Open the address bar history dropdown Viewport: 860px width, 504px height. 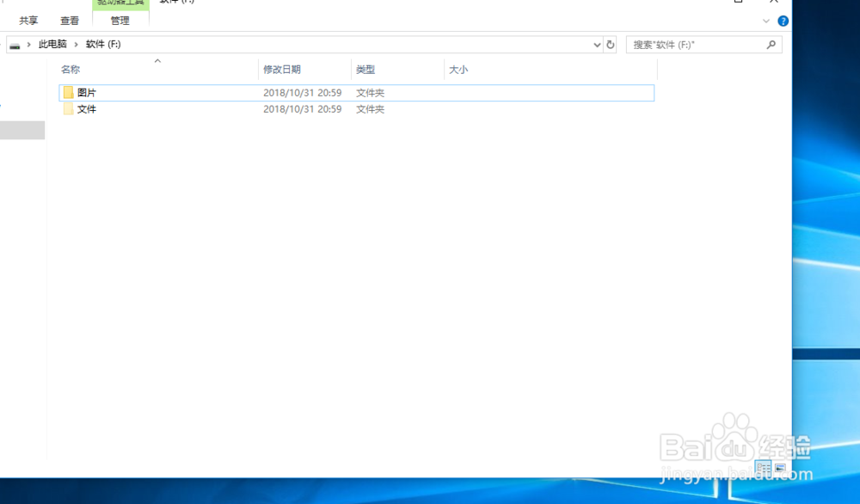[597, 44]
